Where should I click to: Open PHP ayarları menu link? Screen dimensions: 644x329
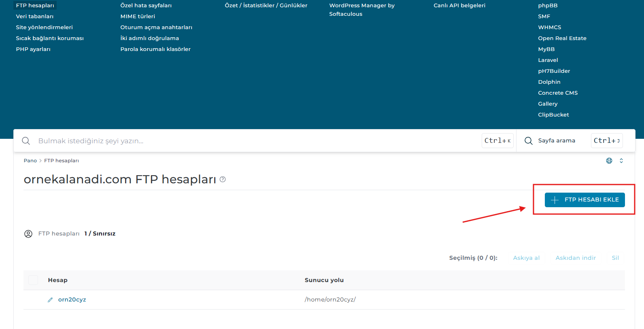33,49
